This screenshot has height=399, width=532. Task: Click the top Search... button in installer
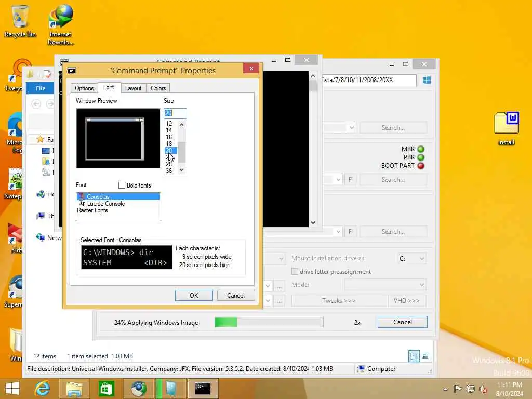393,128
